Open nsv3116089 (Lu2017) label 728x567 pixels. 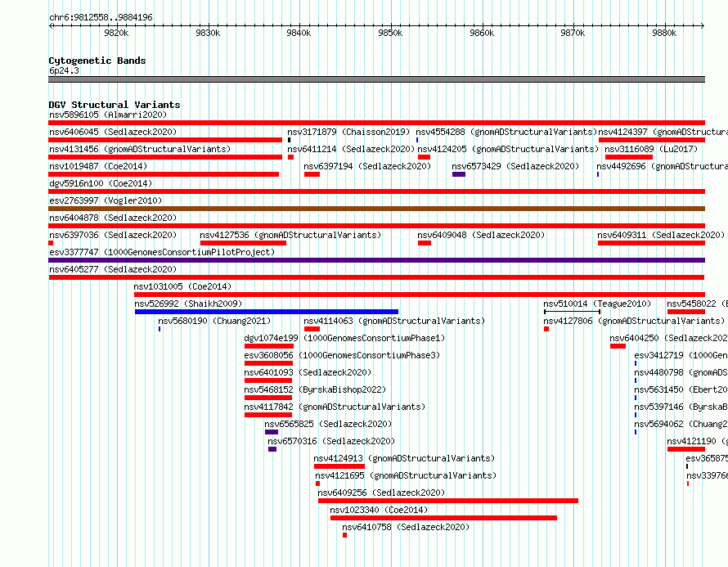651,149
